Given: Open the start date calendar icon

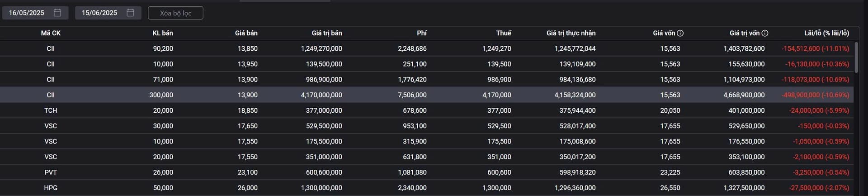Looking at the screenshot, I should tap(57, 13).
